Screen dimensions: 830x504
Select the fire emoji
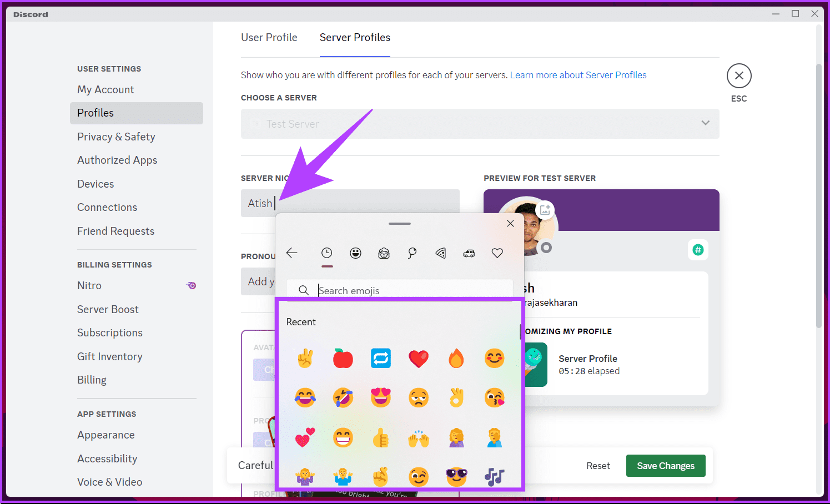tap(456, 358)
